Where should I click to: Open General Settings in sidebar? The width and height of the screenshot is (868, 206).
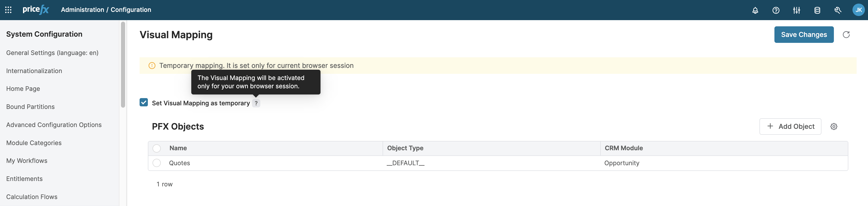coord(52,53)
